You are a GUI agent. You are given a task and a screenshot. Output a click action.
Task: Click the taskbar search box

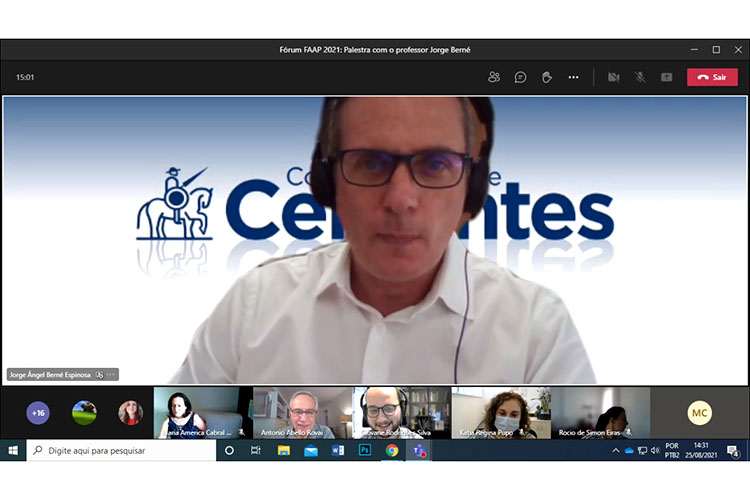[121, 450]
